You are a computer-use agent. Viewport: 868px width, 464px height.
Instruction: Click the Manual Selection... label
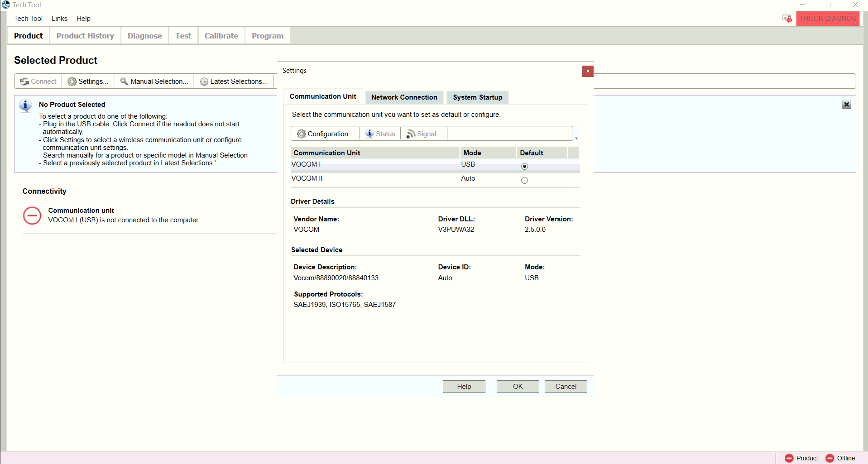159,81
